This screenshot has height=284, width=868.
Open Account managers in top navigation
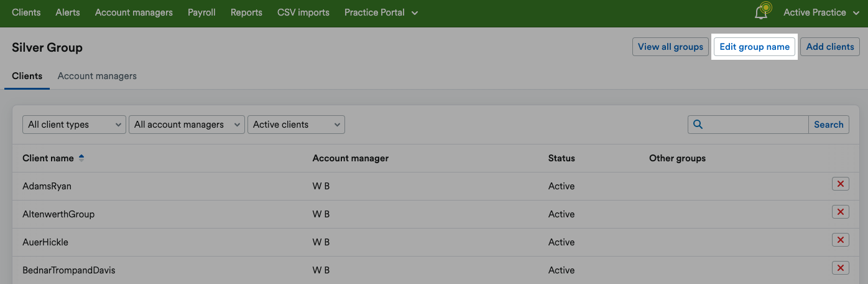click(x=134, y=12)
